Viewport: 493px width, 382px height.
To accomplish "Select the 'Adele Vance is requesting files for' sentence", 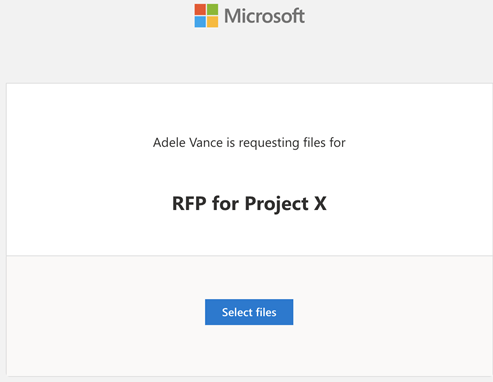I will click(x=249, y=143).
